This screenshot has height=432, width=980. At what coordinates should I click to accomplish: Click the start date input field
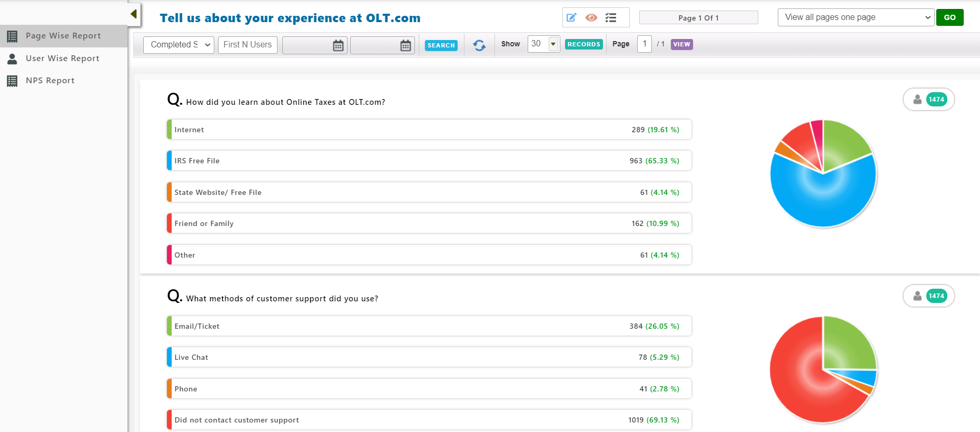pyautogui.click(x=314, y=45)
